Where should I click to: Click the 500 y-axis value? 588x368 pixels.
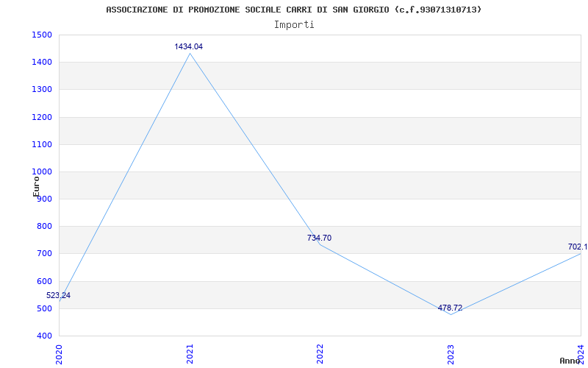[x=44, y=308]
